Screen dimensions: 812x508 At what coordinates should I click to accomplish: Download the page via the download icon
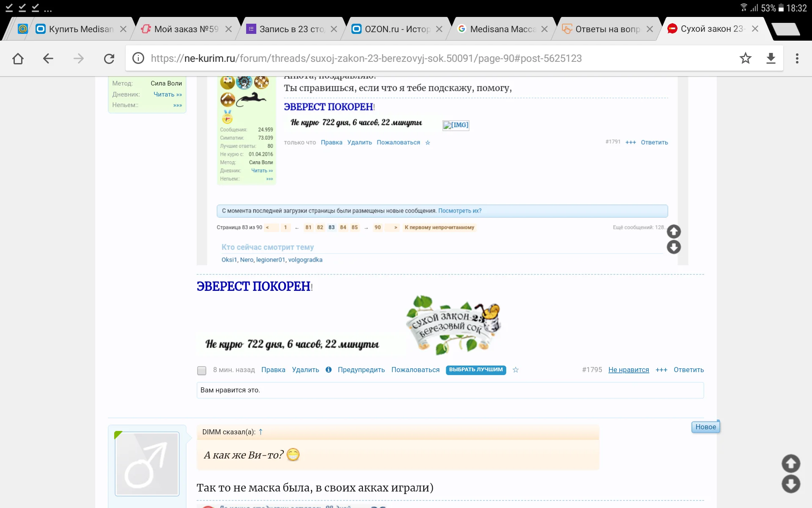coord(771,58)
